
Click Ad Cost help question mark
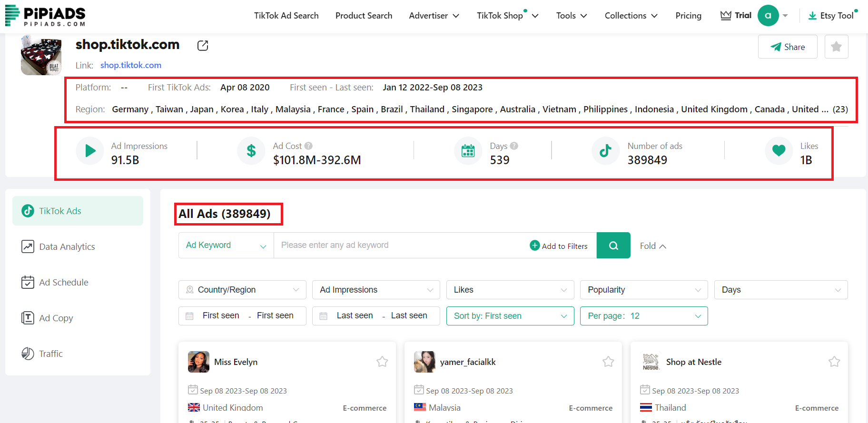(308, 146)
